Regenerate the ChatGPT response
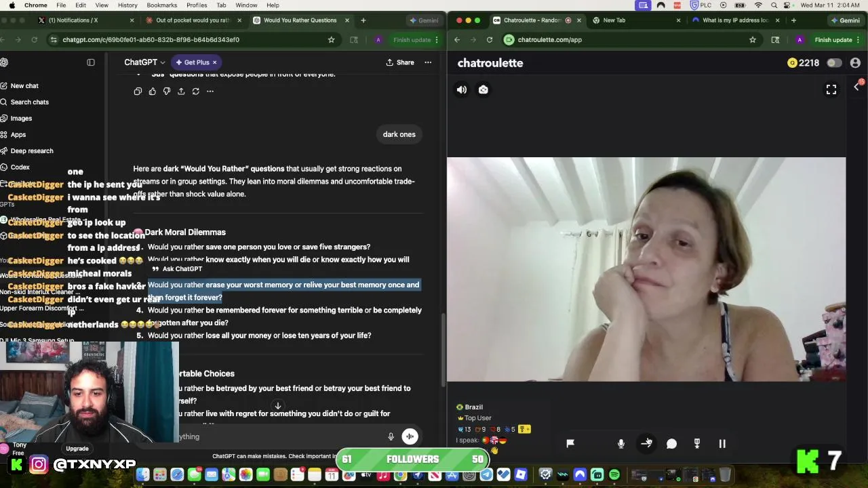This screenshot has width=868, height=488. point(196,91)
